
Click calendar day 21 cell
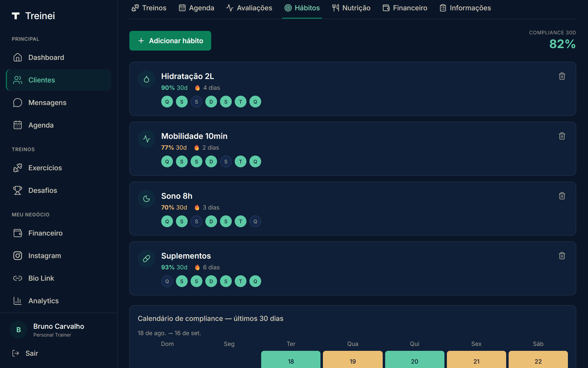click(476, 360)
